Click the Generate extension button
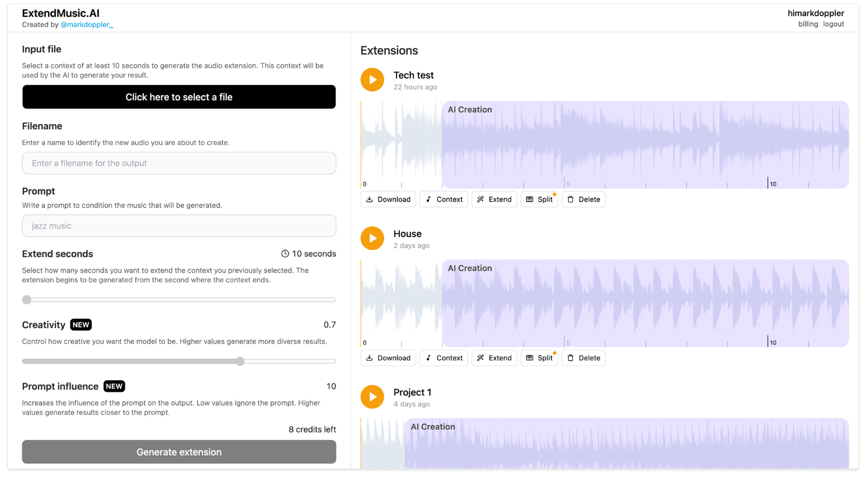Viewport: 868px width, 478px height. coord(179,452)
